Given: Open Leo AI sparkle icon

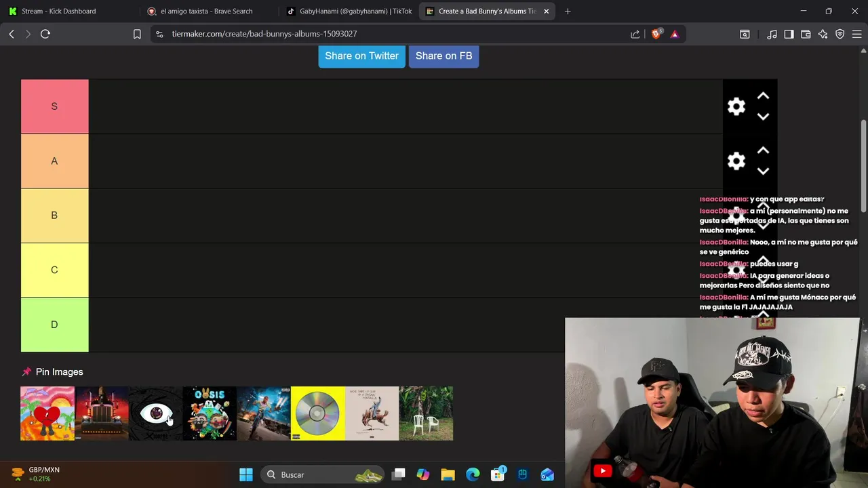Looking at the screenshot, I should (x=823, y=34).
